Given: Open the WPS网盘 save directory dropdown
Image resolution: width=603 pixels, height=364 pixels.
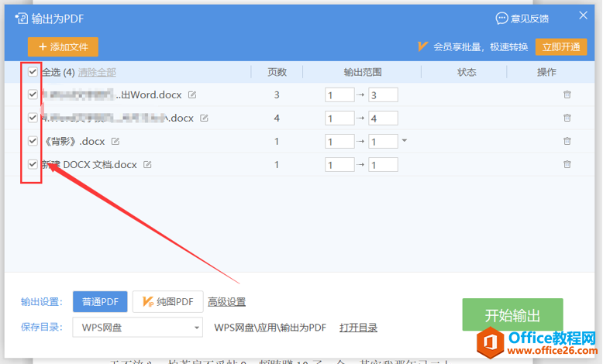Looking at the screenshot, I should click(138, 328).
